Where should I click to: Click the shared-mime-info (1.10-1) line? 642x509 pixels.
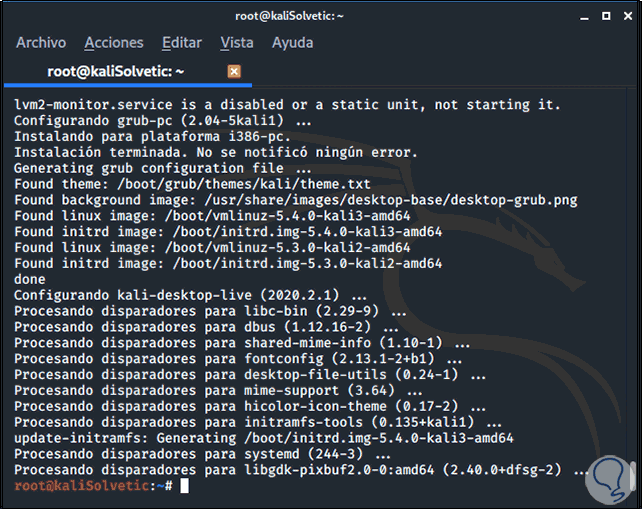[x=242, y=343]
